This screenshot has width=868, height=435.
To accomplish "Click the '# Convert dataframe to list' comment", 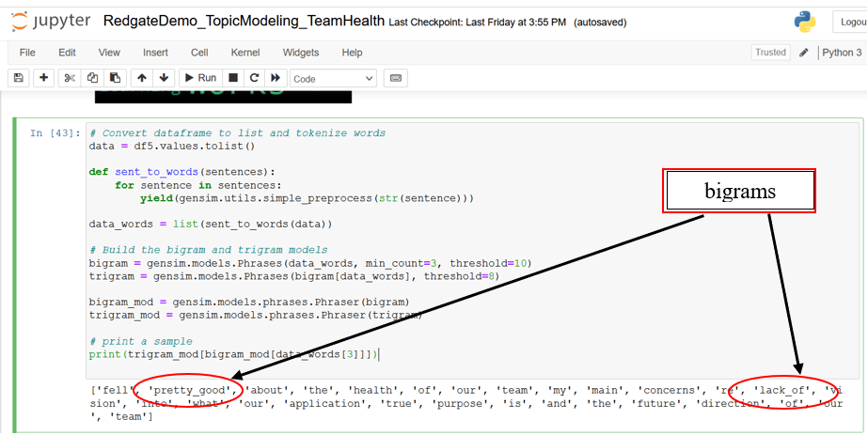I will [x=238, y=133].
